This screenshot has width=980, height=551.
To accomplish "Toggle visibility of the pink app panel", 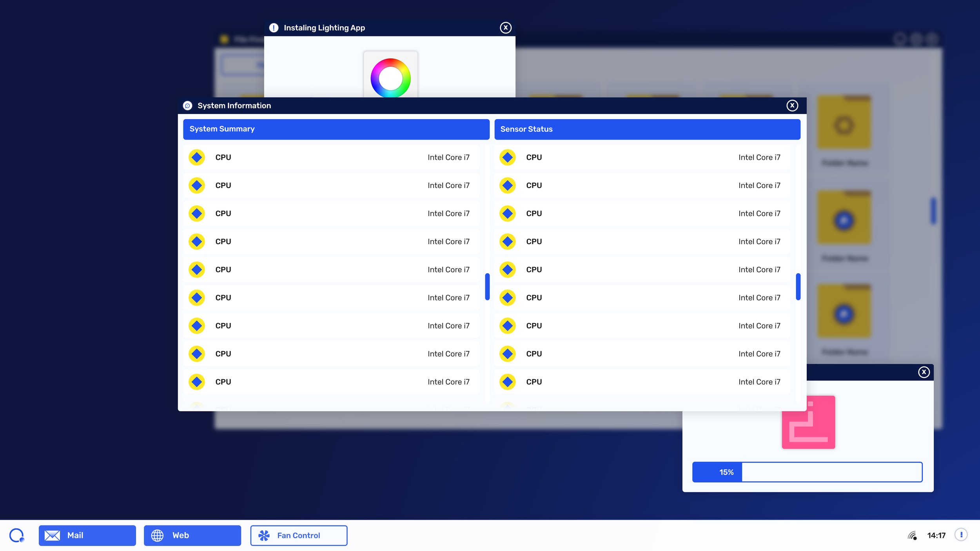I will (x=924, y=372).
